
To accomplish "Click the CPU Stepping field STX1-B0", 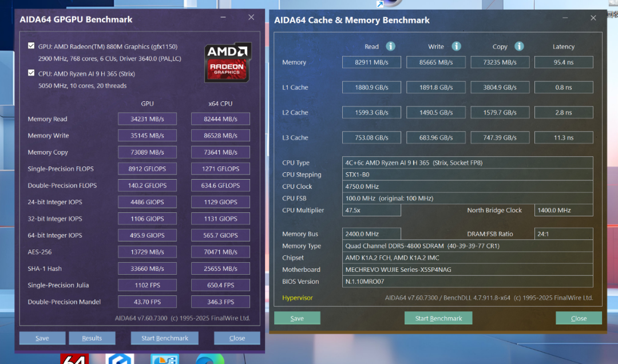I will tap(468, 175).
